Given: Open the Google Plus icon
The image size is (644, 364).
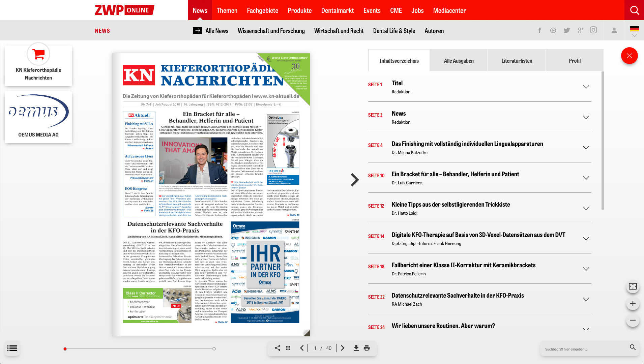Looking at the screenshot, I should coord(580,30).
